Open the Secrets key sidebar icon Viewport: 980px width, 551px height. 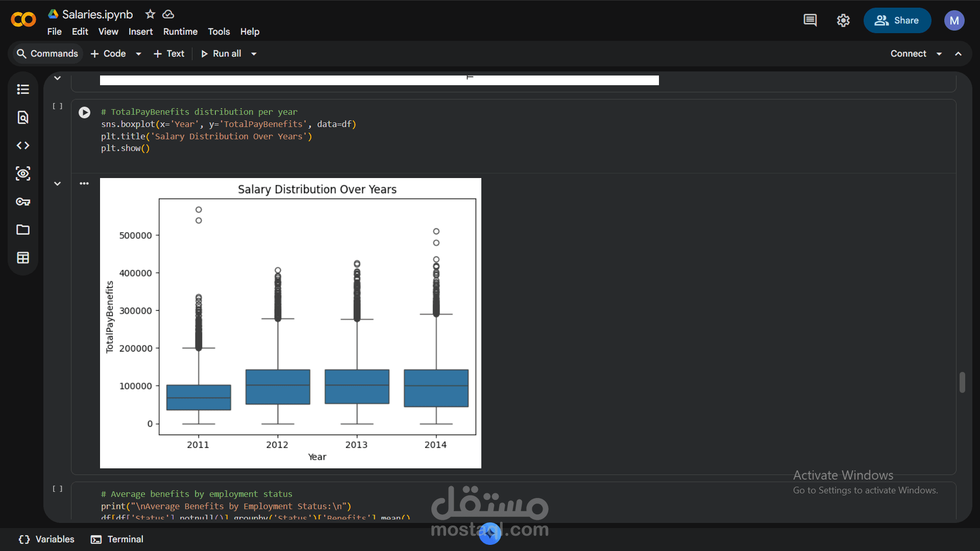[23, 202]
